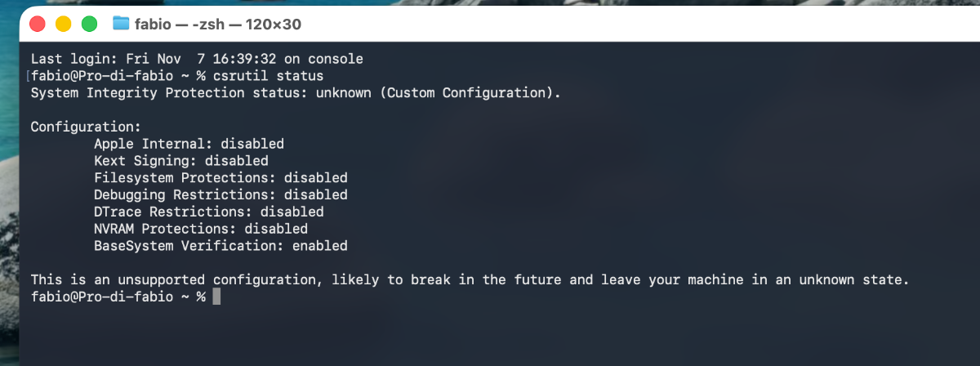Viewport: 980px width, 366px height.
Task: Minimize the Terminal using yellow button
Action: pos(64,24)
